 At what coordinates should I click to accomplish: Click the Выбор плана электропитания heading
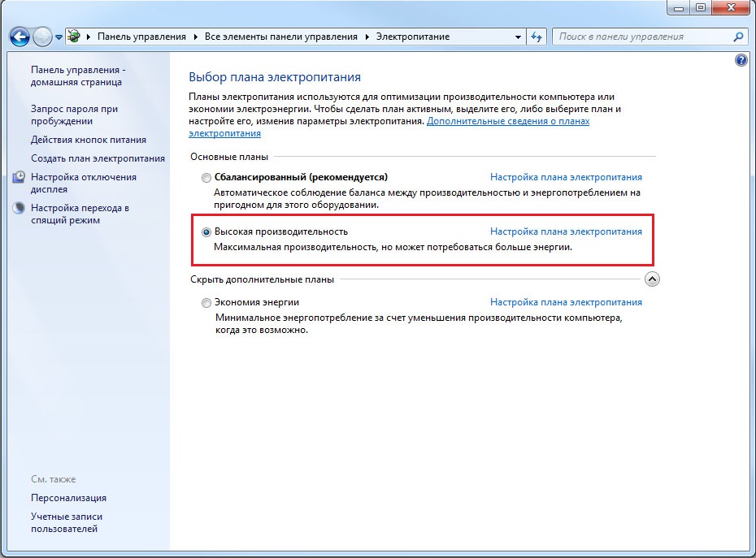(x=275, y=77)
